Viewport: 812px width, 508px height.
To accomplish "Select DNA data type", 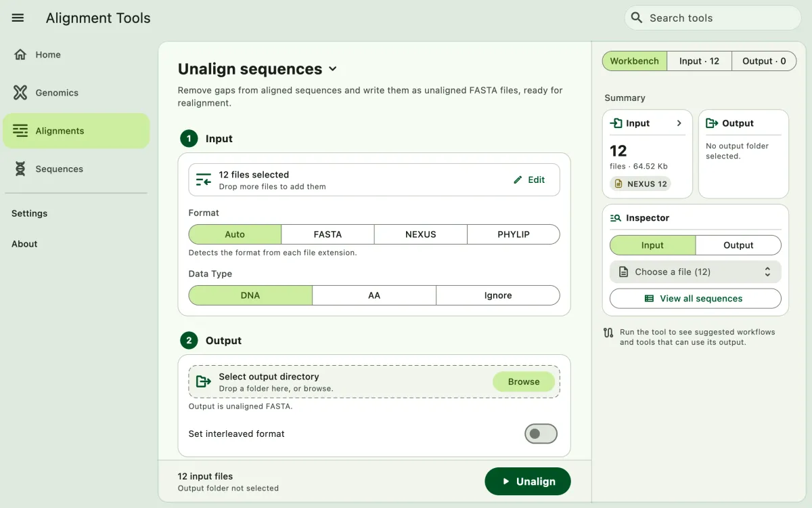I will (x=250, y=295).
